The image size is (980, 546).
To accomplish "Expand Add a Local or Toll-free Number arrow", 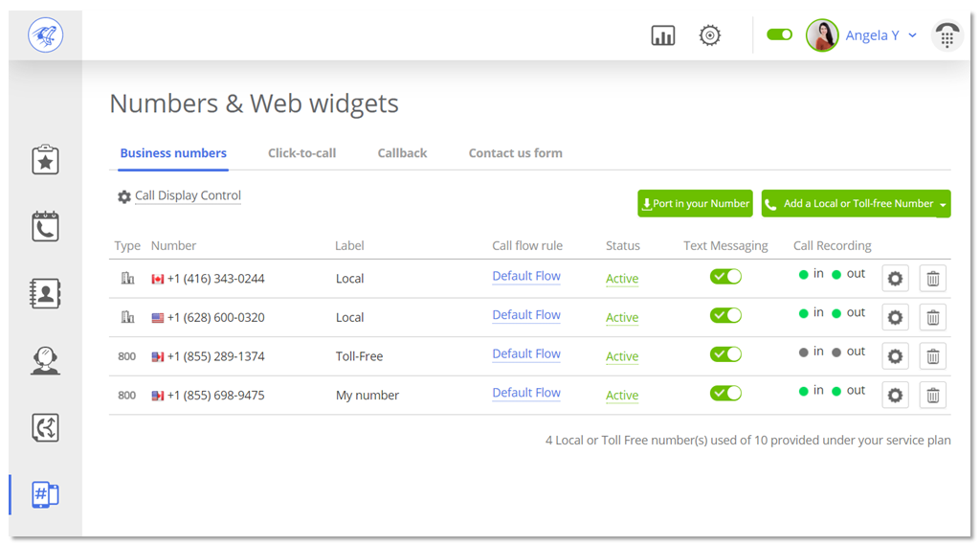I will (943, 205).
